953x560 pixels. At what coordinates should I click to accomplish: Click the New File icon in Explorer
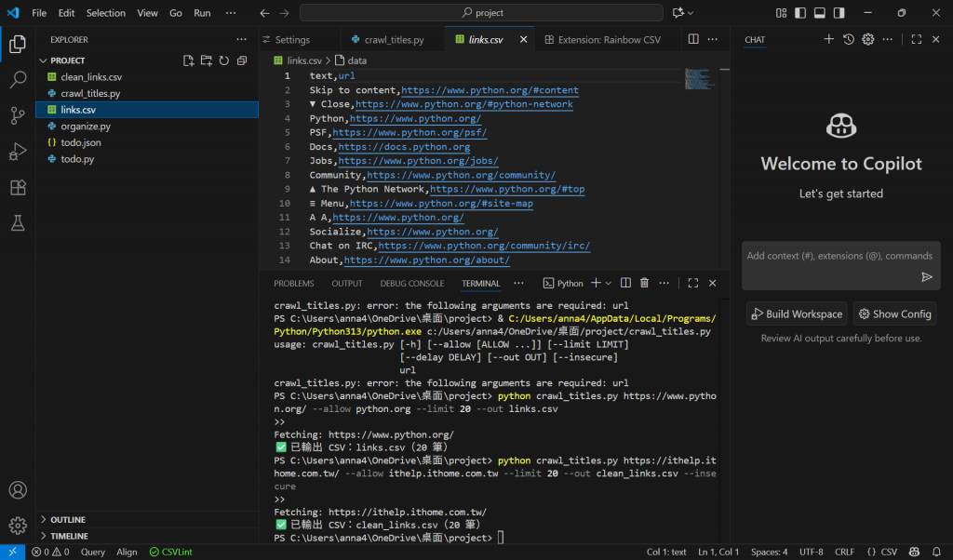tap(189, 60)
